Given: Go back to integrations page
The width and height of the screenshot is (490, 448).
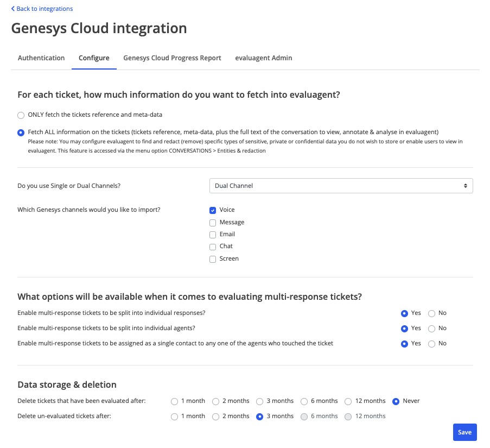Looking at the screenshot, I should pos(42,9).
